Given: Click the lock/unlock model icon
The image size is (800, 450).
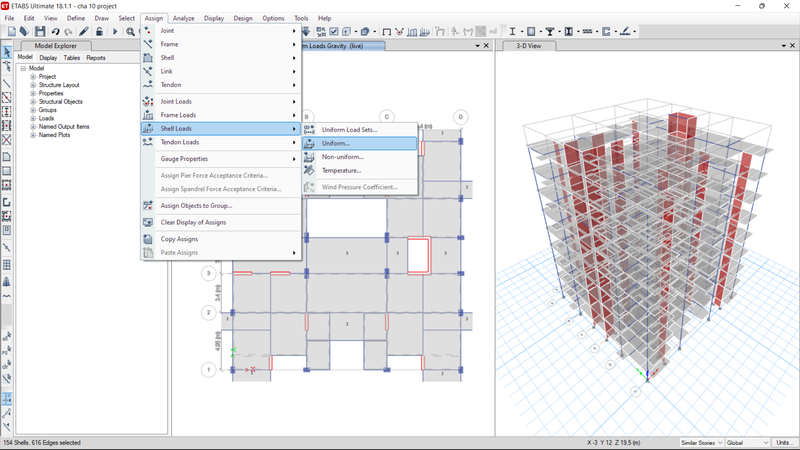Looking at the screenshot, I should click(x=99, y=32).
